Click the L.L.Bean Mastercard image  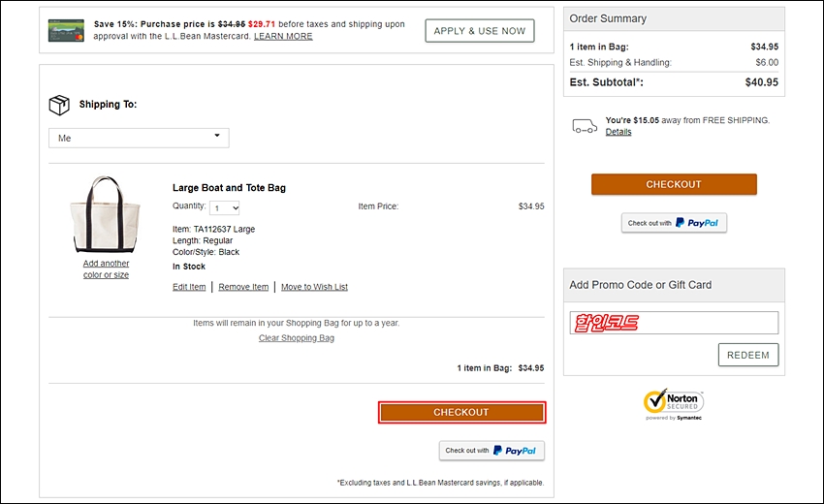point(66,30)
